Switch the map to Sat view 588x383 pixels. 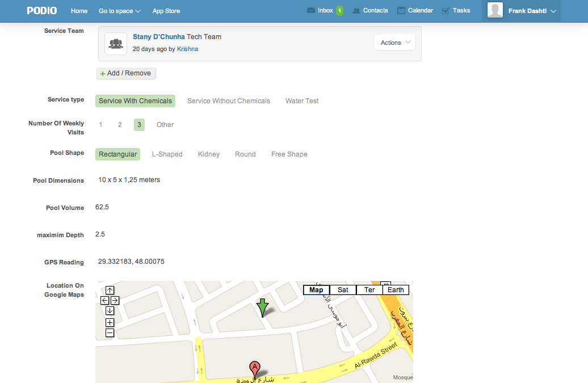pyautogui.click(x=343, y=290)
